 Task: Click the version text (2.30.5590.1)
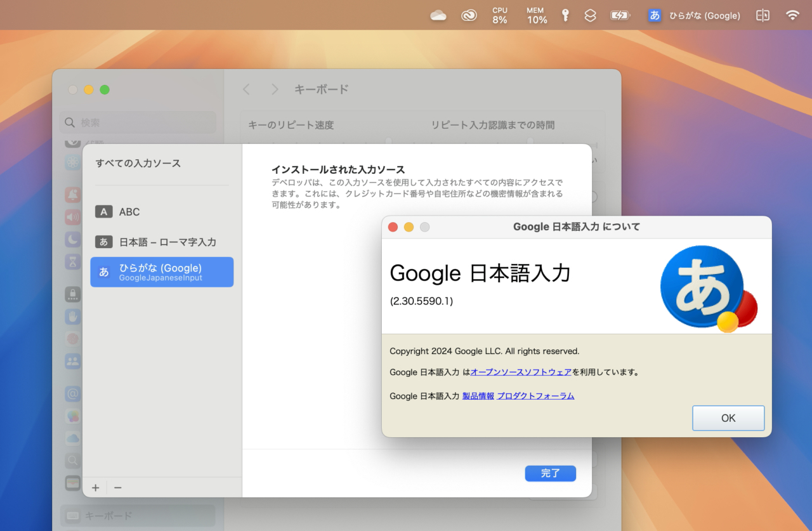pyautogui.click(x=421, y=301)
